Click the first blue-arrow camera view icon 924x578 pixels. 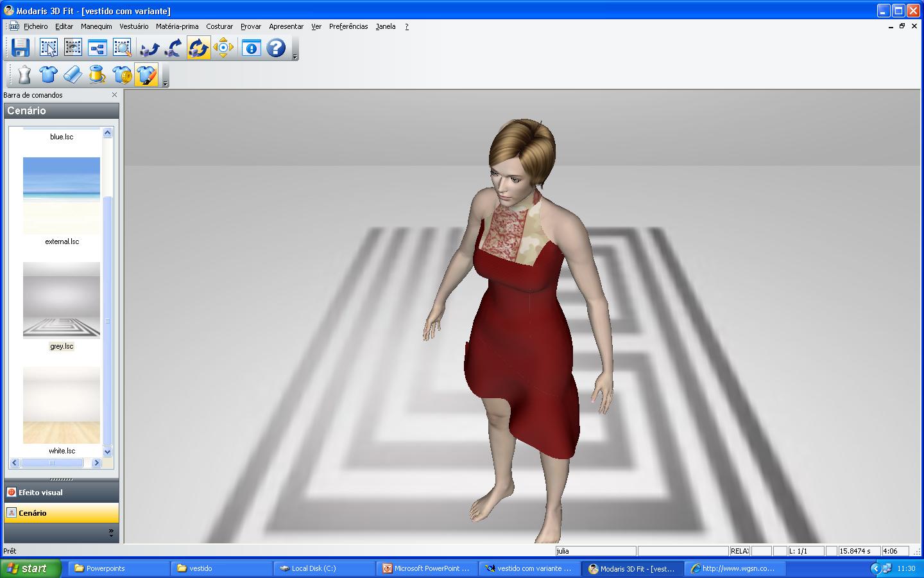click(150, 48)
